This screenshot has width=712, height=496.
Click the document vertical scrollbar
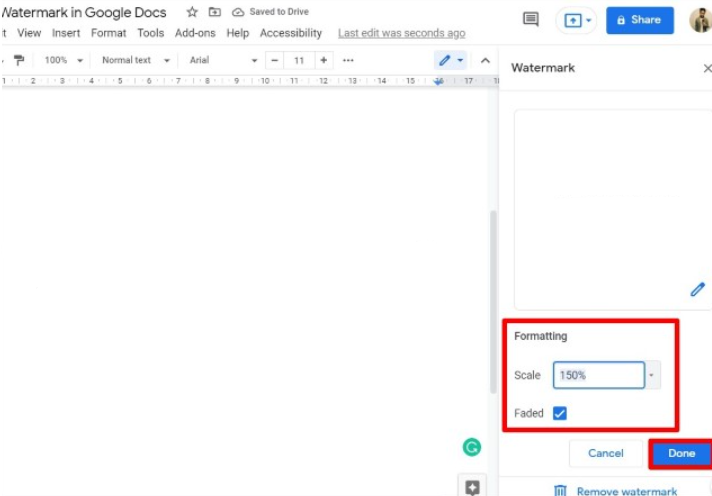point(493,303)
